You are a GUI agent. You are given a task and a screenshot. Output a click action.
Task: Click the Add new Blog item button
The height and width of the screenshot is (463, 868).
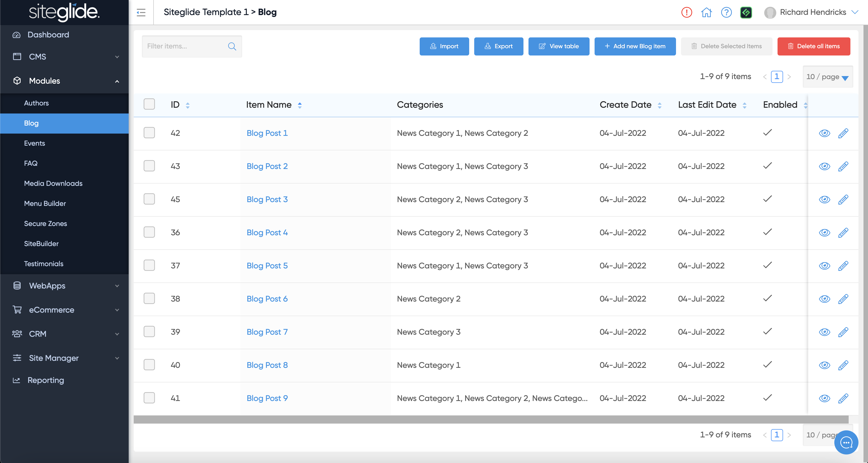pos(635,46)
